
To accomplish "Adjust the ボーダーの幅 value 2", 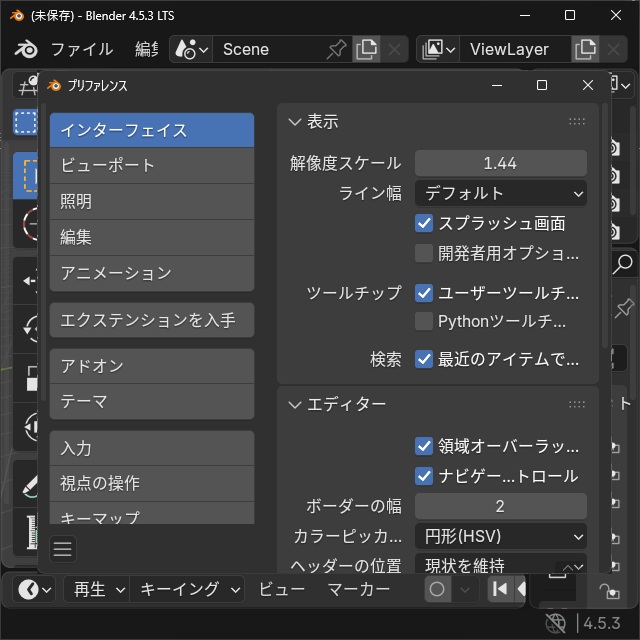I will click(x=501, y=506).
